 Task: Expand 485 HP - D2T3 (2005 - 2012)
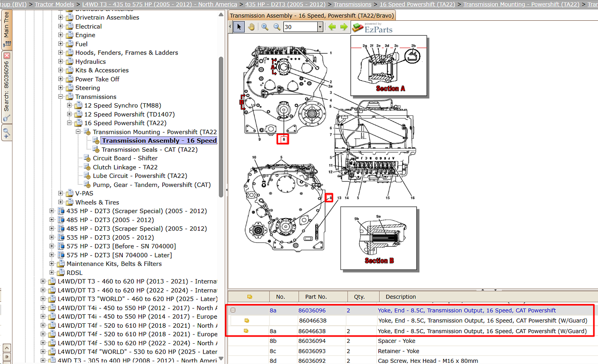[52, 220]
